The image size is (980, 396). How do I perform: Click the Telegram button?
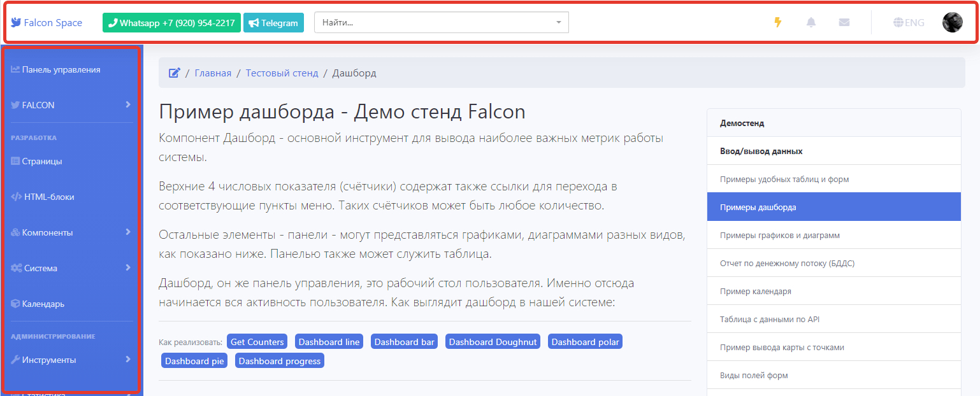point(273,23)
